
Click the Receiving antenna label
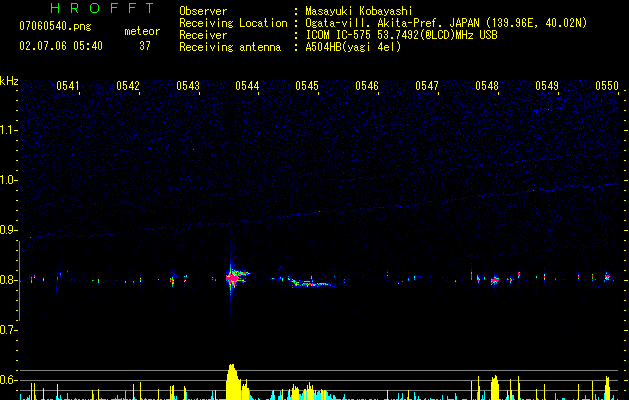(230, 47)
